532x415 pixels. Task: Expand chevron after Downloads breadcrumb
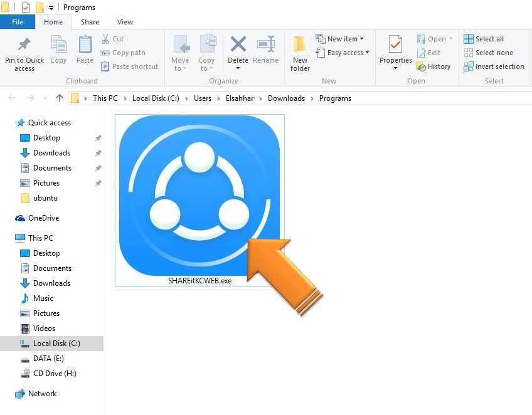[x=312, y=98]
